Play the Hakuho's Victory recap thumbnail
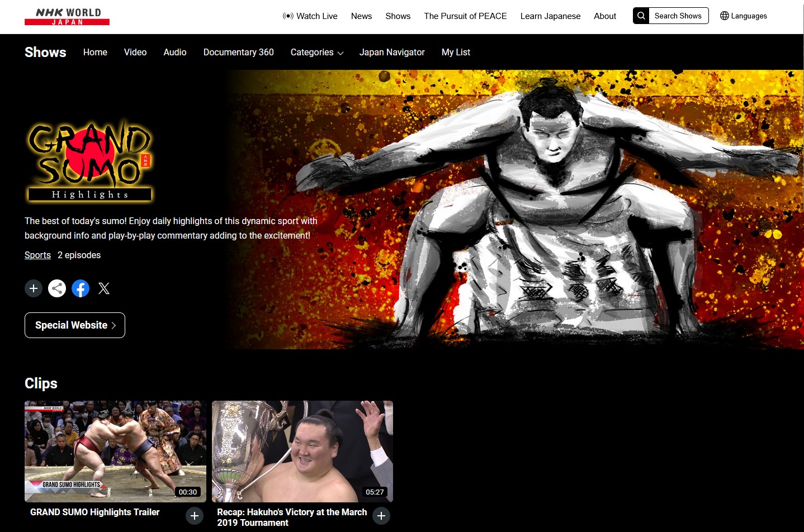 click(302, 452)
